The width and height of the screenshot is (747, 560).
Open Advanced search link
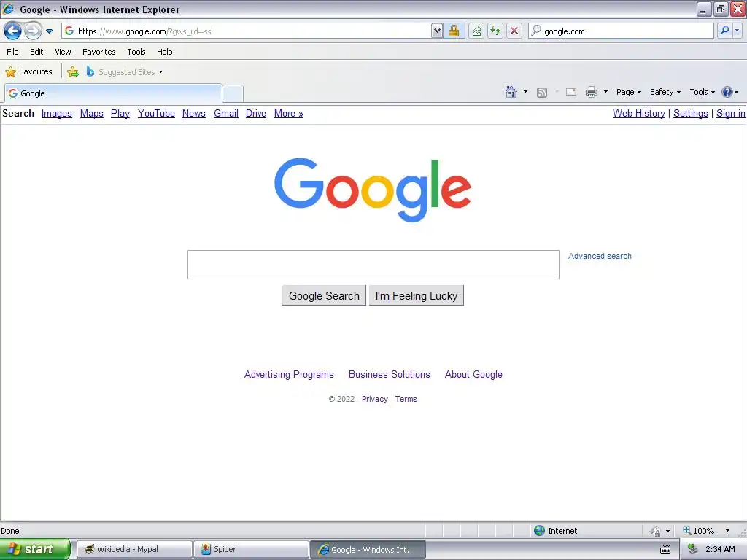coord(600,256)
